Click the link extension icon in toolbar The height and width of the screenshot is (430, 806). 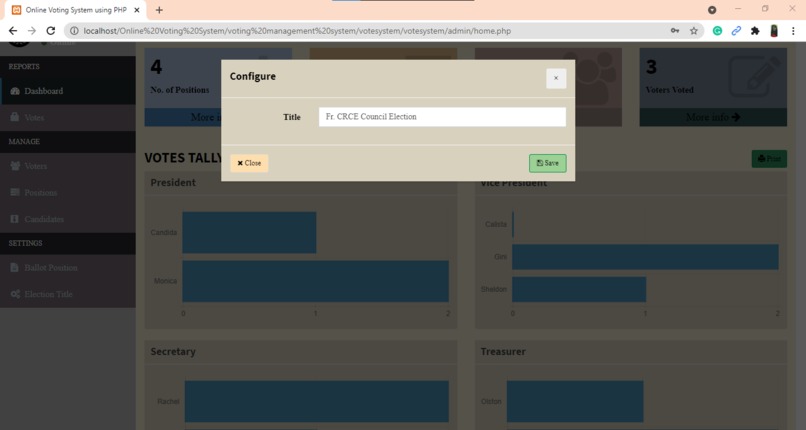pyautogui.click(x=736, y=31)
